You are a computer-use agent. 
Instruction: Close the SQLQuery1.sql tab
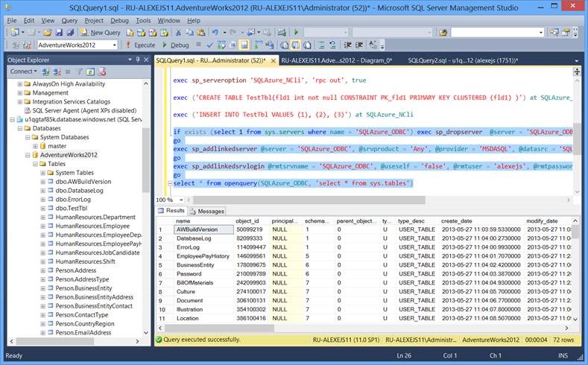[x=274, y=60]
